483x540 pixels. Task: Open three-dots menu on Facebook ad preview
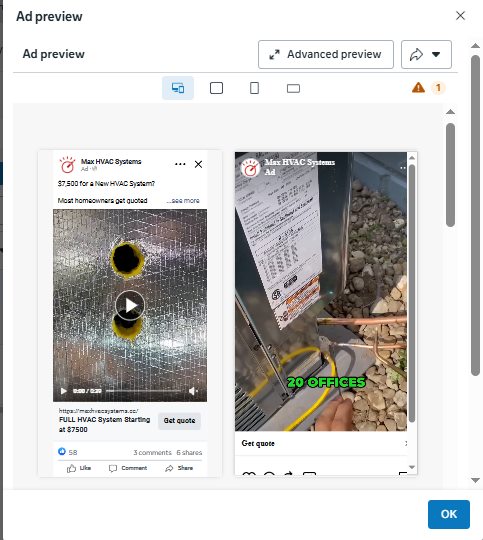tap(180, 164)
